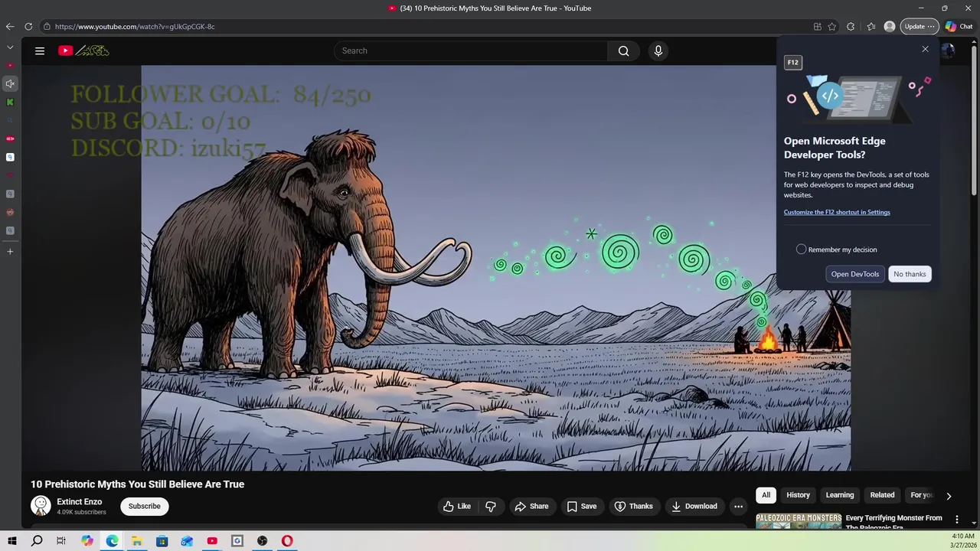The width and height of the screenshot is (980, 551).
Task: Open user account avatar on YouTube header
Action: [948, 51]
